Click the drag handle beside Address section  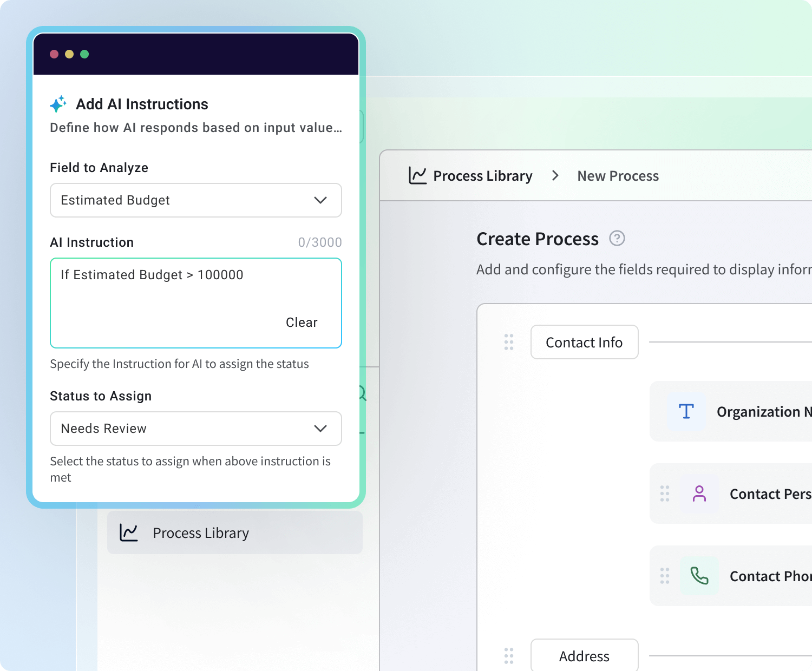tap(509, 656)
